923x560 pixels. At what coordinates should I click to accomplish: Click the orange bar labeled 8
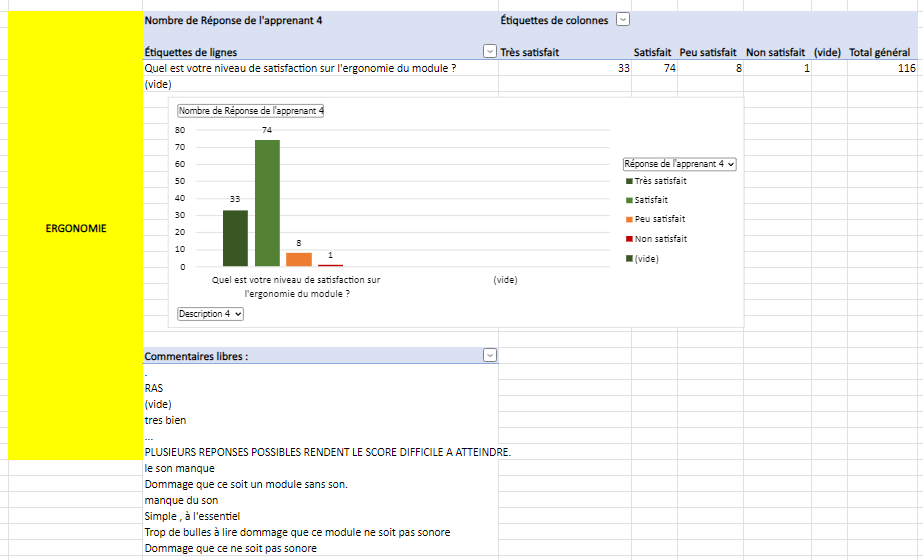[299, 259]
